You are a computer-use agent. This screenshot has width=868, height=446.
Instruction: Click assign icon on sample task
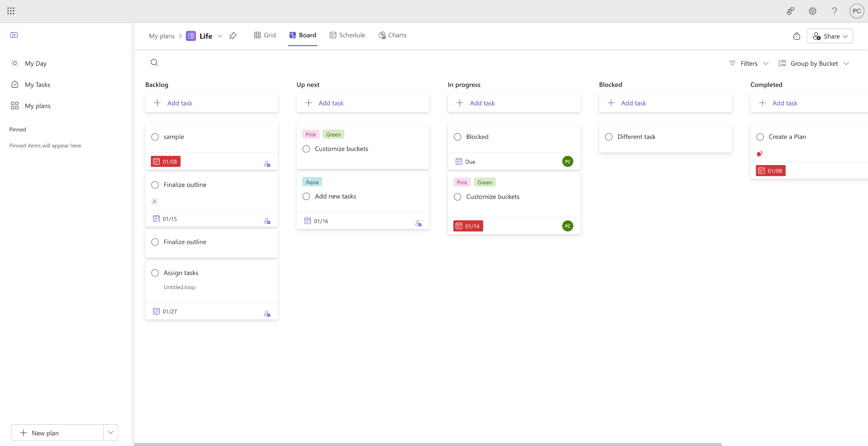267,164
